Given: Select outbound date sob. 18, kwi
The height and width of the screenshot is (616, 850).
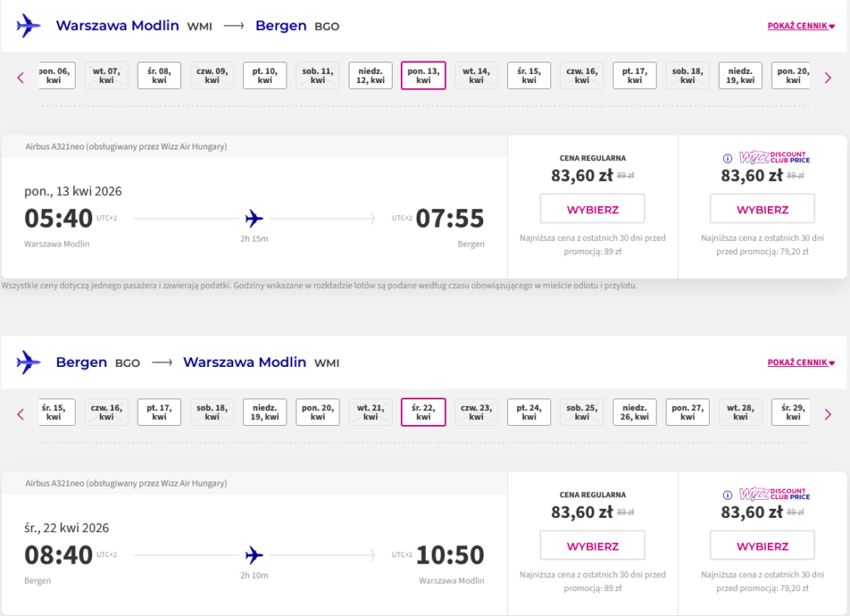Looking at the screenshot, I should [x=687, y=76].
